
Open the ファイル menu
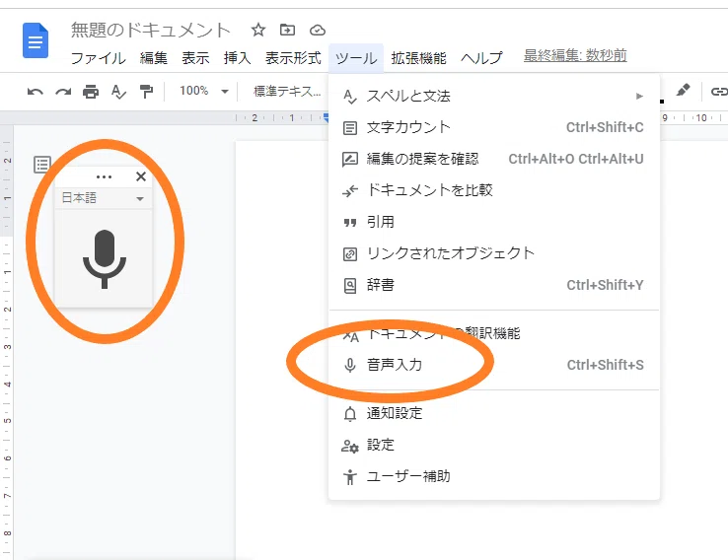click(x=98, y=58)
